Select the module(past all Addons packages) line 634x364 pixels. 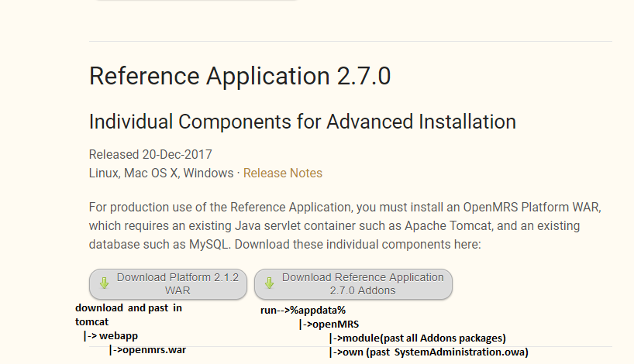pyautogui.click(x=417, y=338)
